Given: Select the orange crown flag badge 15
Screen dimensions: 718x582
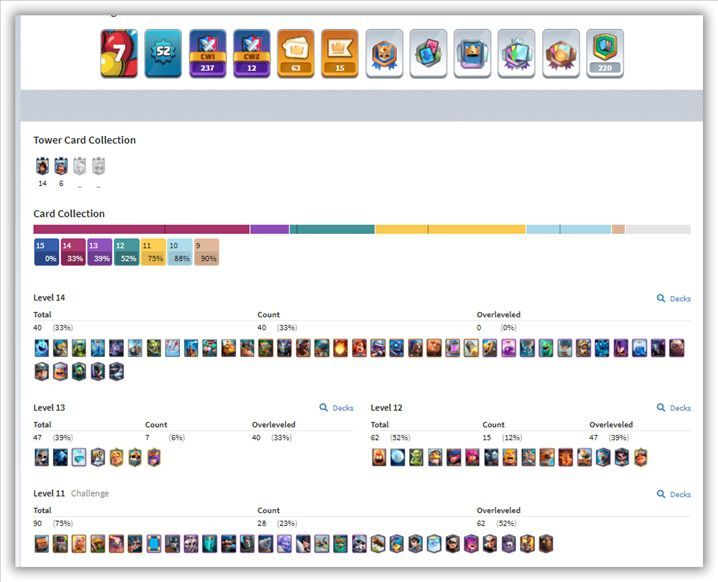Looking at the screenshot, I should (339, 53).
